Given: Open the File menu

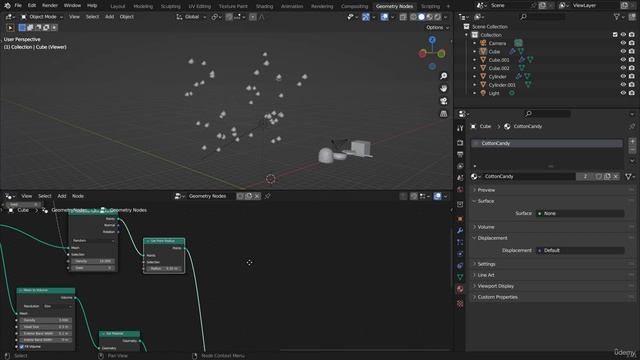Looking at the screenshot, I should coord(18,6).
